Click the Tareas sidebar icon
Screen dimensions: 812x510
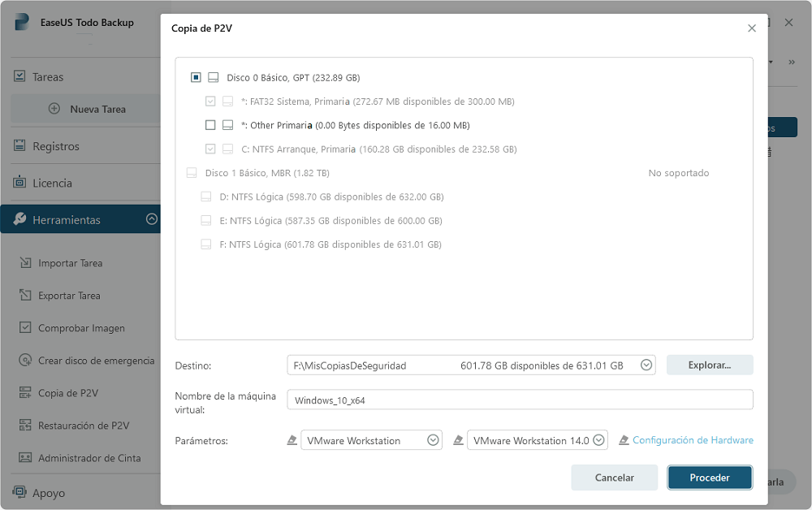(19, 77)
